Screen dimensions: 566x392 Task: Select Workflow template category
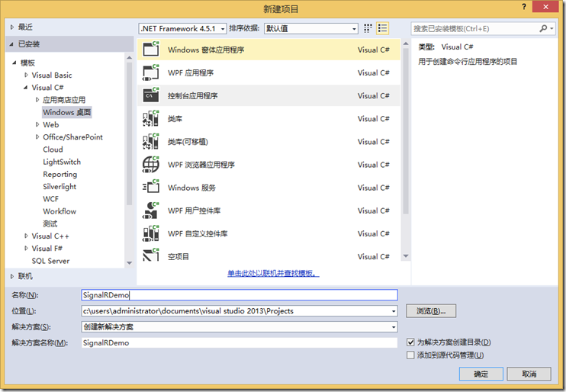coord(59,211)
